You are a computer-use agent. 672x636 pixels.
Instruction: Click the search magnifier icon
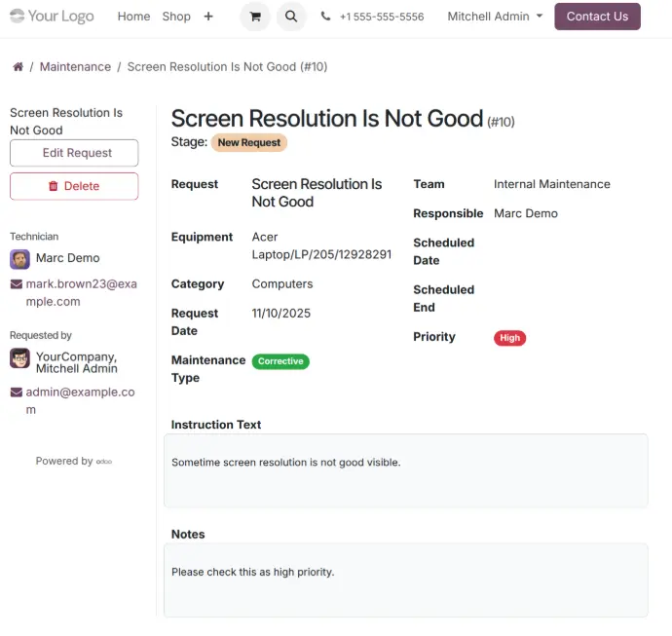pos(291,17)
